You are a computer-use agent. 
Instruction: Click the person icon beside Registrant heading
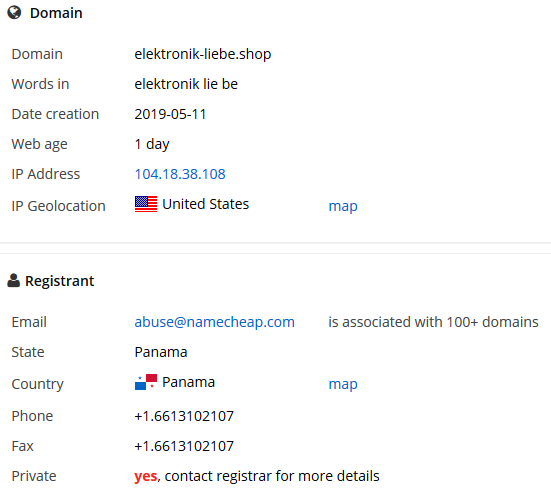(x=13, y=280)
